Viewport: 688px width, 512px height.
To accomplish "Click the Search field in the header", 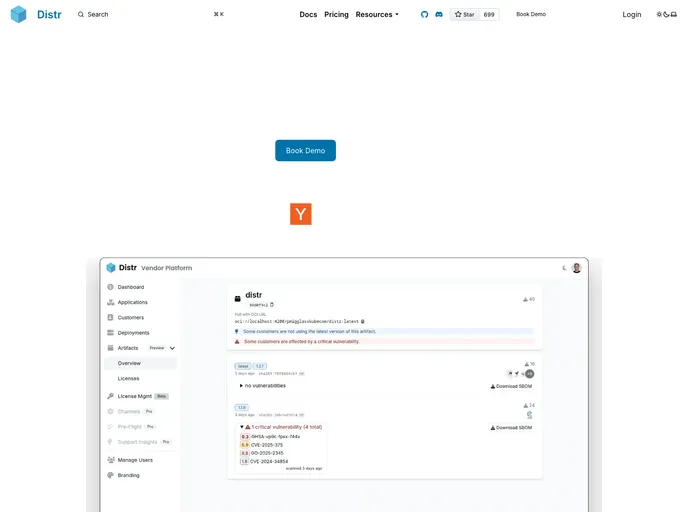I will (151, 14).
